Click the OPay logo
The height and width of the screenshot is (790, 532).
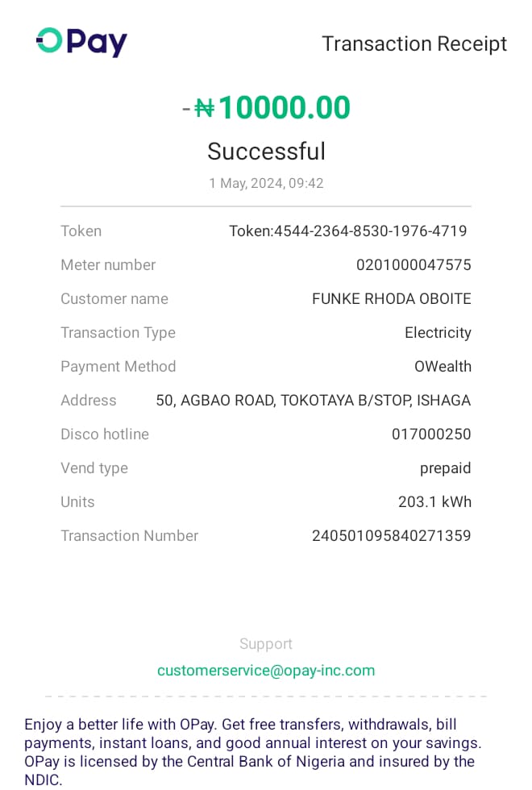tap(81, 42)
